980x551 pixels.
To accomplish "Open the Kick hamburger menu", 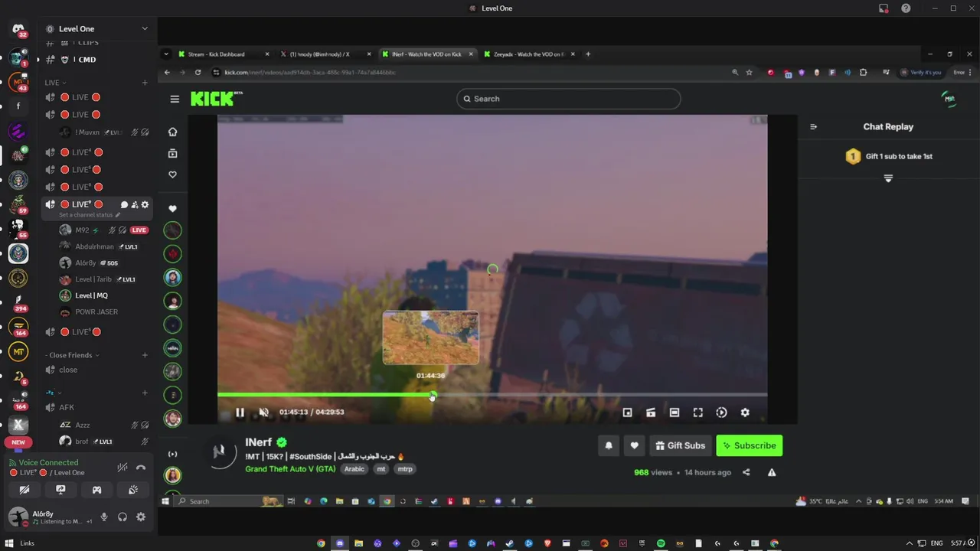I will (175, 99).
